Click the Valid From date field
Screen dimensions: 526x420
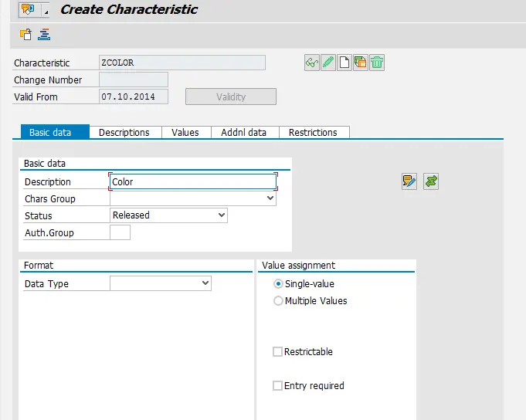134,97
